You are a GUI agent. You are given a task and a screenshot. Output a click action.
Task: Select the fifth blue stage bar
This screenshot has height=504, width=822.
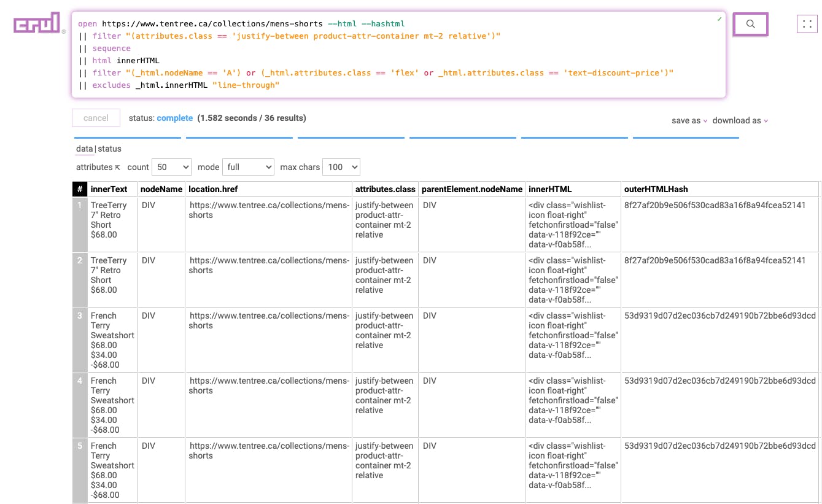point(574,138)
